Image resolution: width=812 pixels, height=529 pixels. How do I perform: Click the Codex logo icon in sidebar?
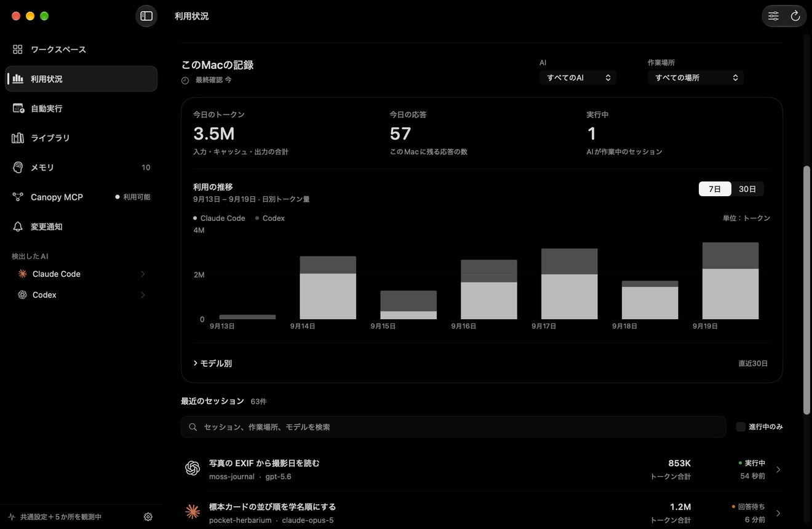pyautogui.click(x=22, y=295)
